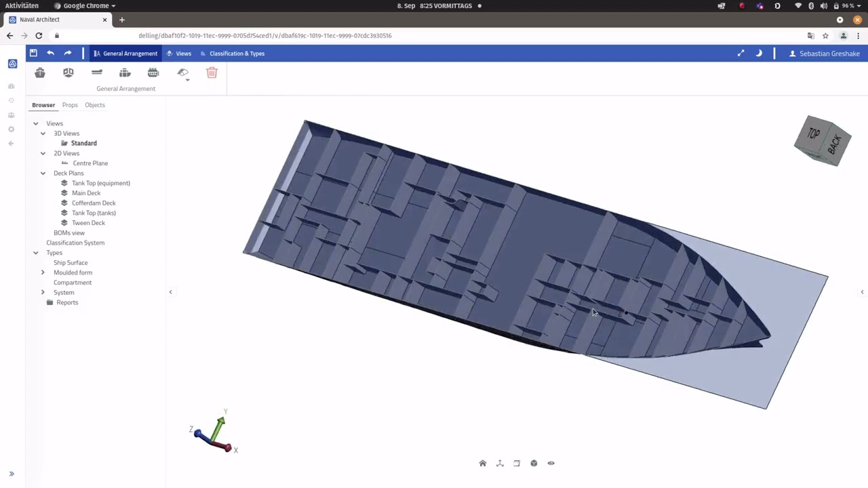
Task: Select the Standard 3D view
Action: pyautogui.click(x=84, y=143)
